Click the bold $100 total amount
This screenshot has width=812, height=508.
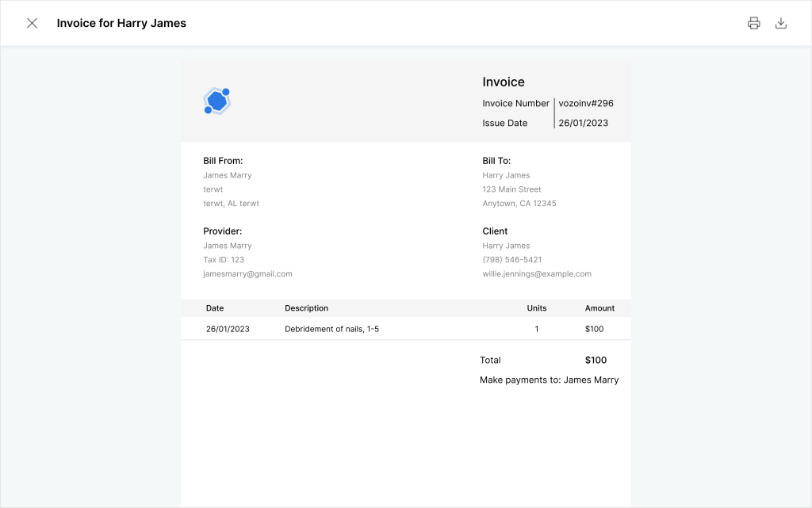596,360
